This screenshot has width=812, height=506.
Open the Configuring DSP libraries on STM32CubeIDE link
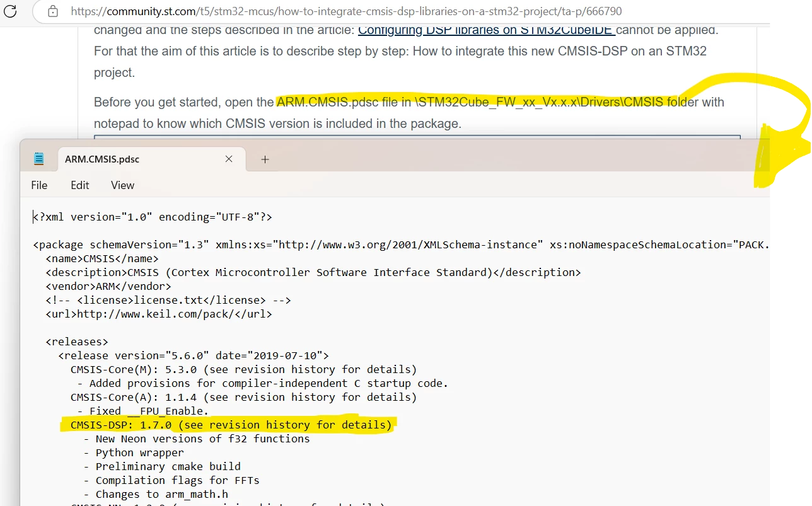coord(487,30)
